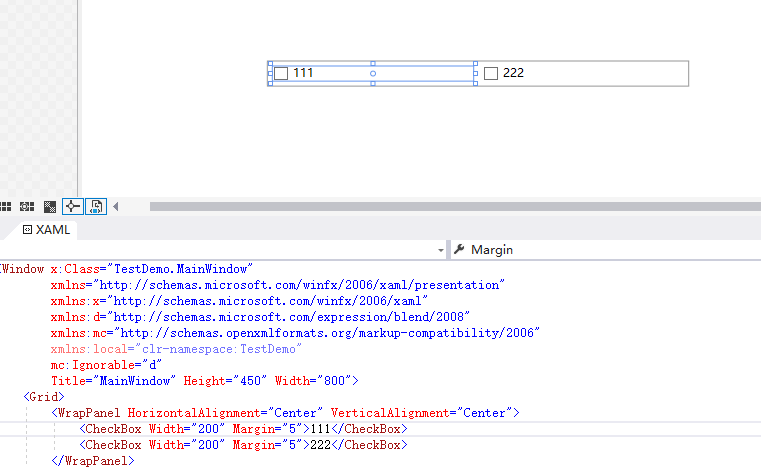761x467 pixels.
Task: Click the VerticalAlignment="Center" attribute
Action: 421,413
